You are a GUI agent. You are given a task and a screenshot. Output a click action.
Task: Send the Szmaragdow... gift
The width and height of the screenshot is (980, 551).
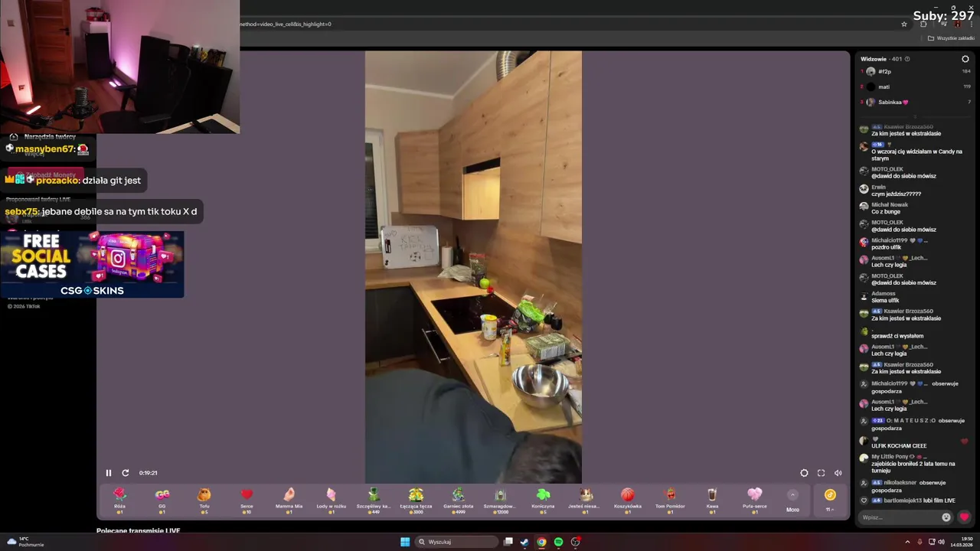tap(501, 500)
